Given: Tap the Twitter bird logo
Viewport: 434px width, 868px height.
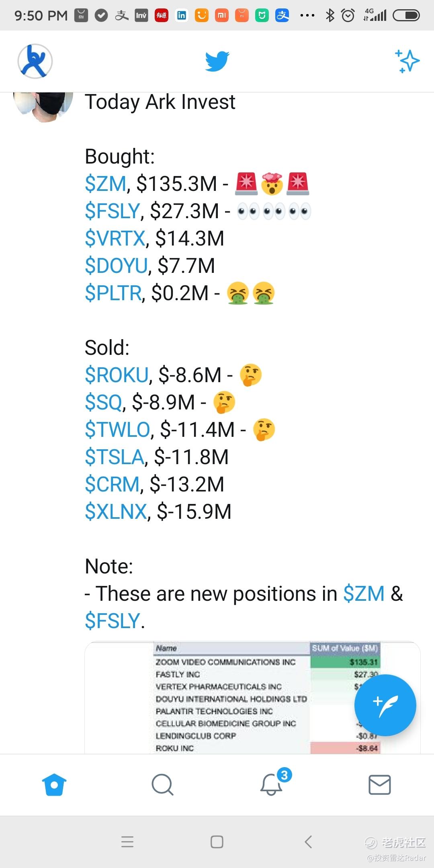Looking at the screenshot, I should (217, 61).
